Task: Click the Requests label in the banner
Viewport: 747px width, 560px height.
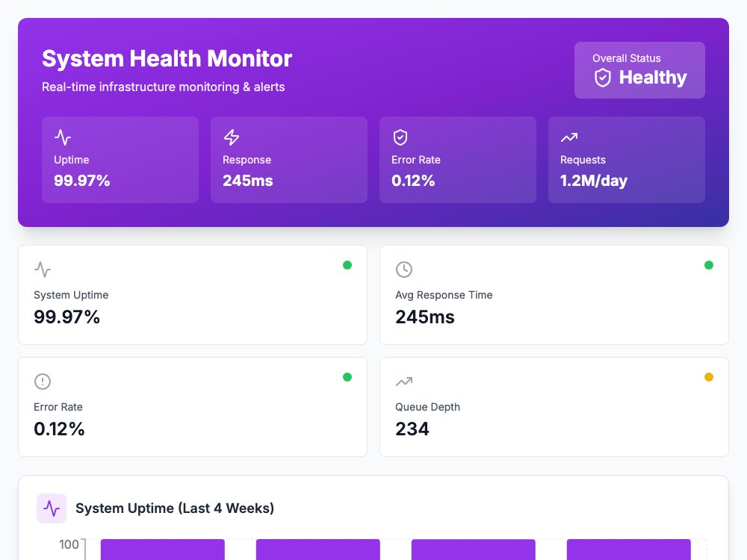Action: 583,160
